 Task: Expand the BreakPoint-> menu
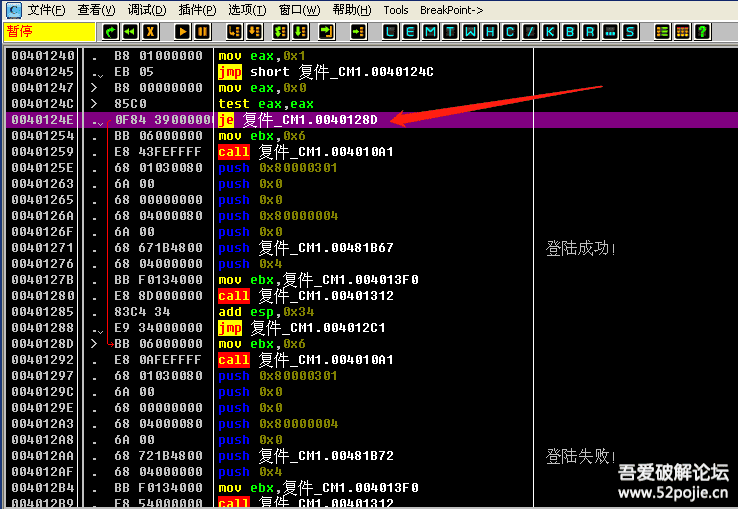point(451,10)
